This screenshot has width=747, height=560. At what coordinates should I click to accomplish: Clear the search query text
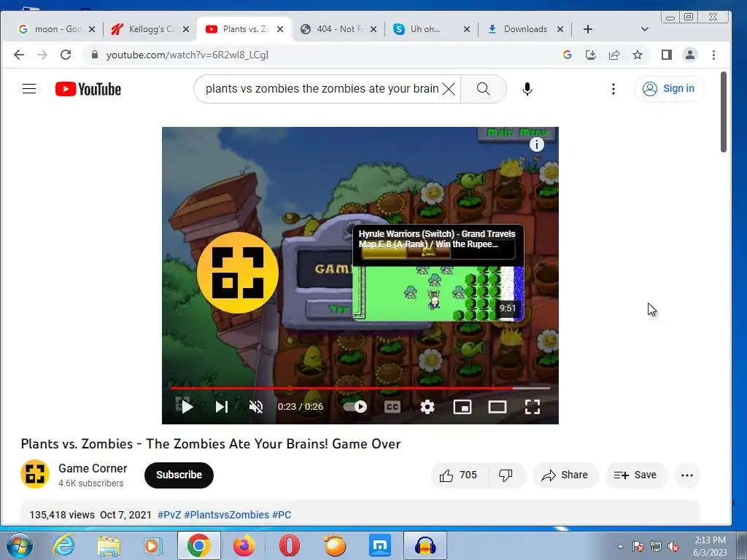[x=449, y=88]
